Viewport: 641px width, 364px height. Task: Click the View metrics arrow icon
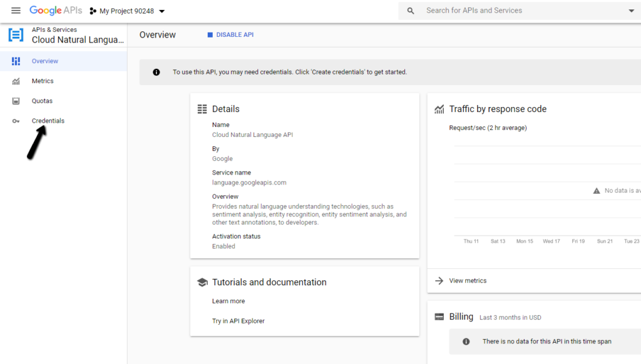(439, 281)
